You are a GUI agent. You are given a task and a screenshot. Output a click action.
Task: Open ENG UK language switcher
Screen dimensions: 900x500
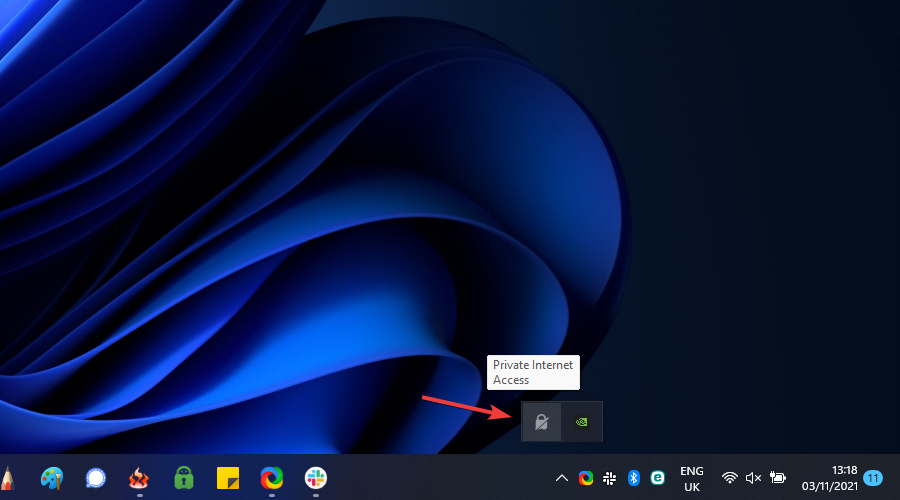click(691, 478)
